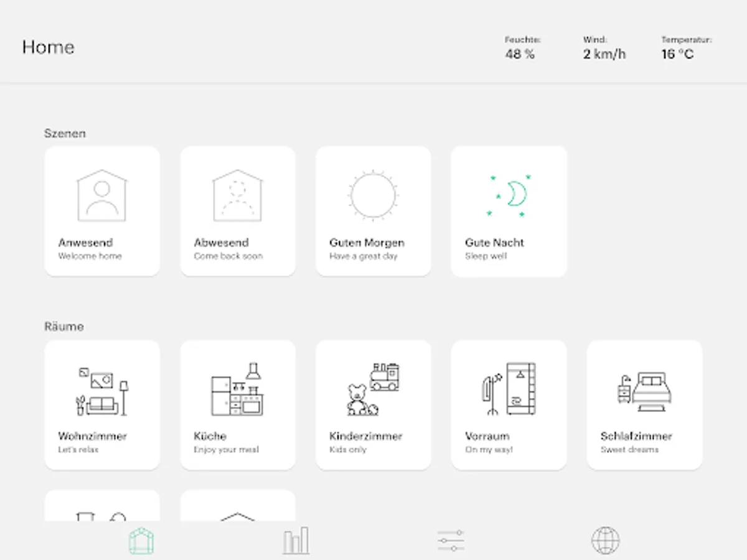Click the 'Welcome home' subtitle
This screenshot has width=747, height=560.
pyautogui.click(x=90, y=256)
